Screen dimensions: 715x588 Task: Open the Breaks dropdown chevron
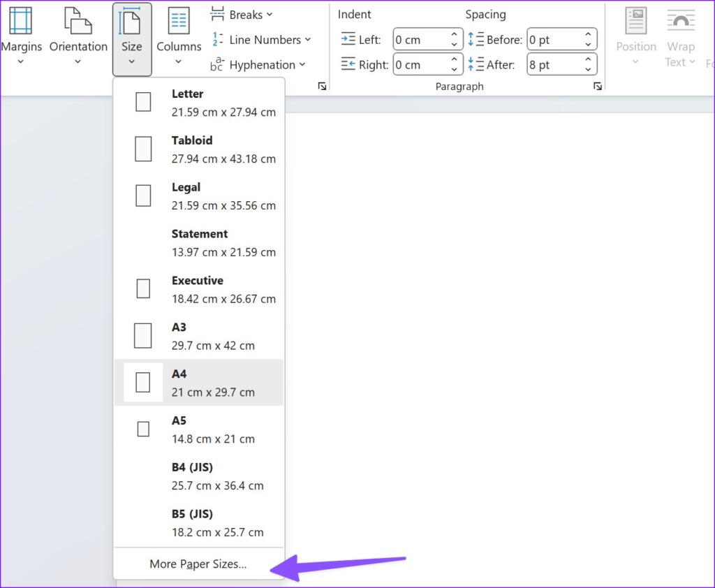(x=269, y=14)
